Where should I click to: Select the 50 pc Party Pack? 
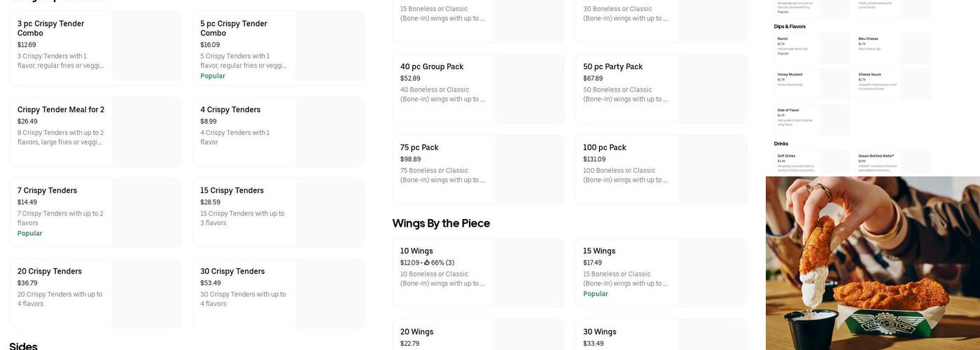[661, 89]
